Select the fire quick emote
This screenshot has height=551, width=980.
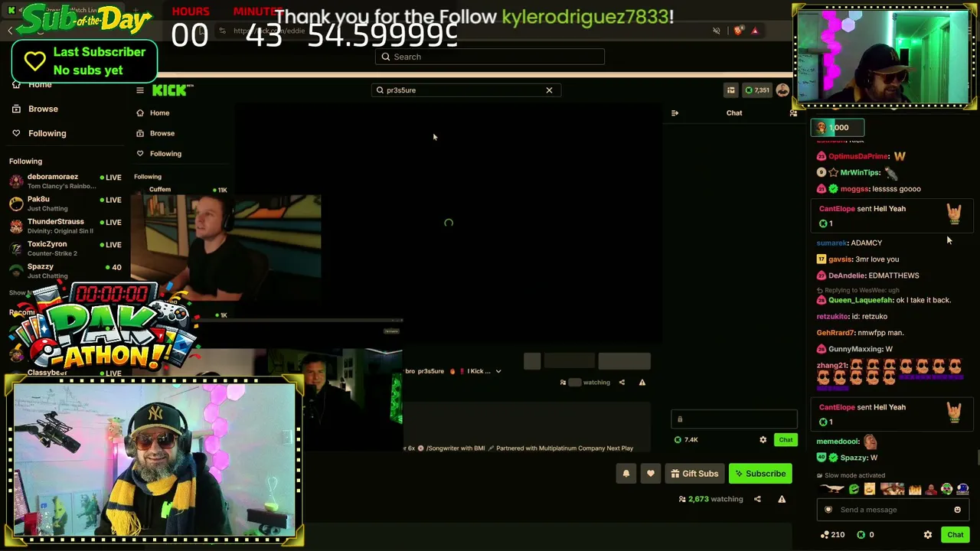[x=915, y=490]
